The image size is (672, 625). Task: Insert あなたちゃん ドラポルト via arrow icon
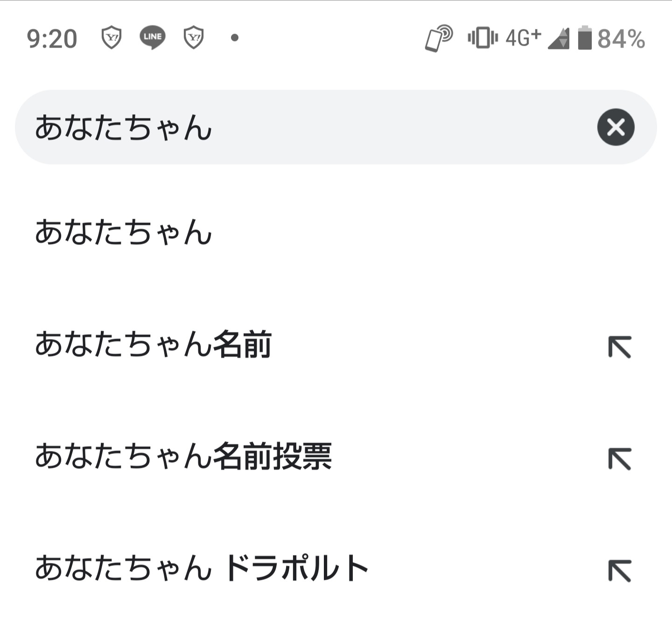tap(620, 571)
